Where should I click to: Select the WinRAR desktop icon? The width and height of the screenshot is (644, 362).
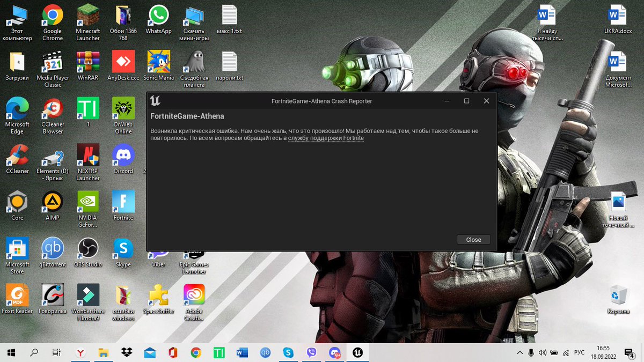88,66
